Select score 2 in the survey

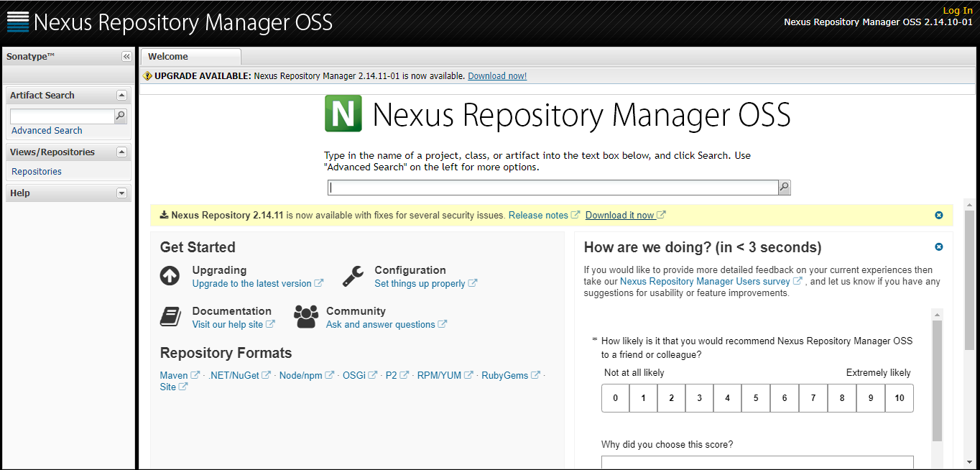[x=672, y=398]
